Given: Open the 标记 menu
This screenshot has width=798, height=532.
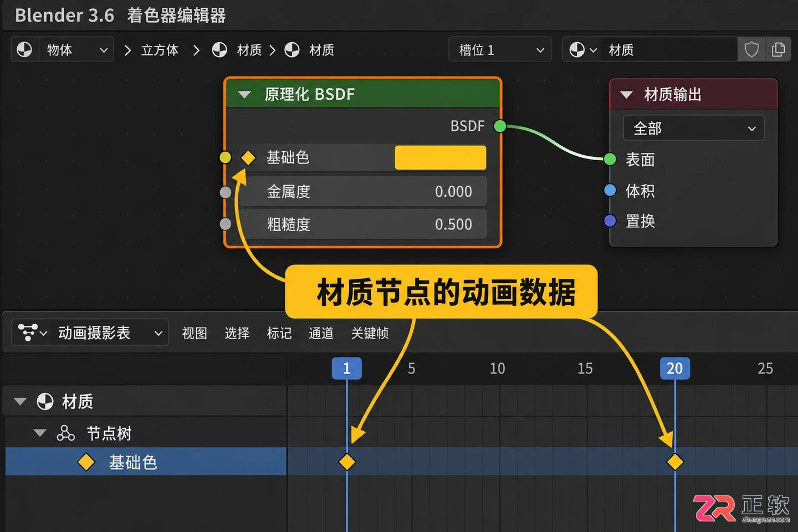Looking at the screenshot, I should (279, 333).
